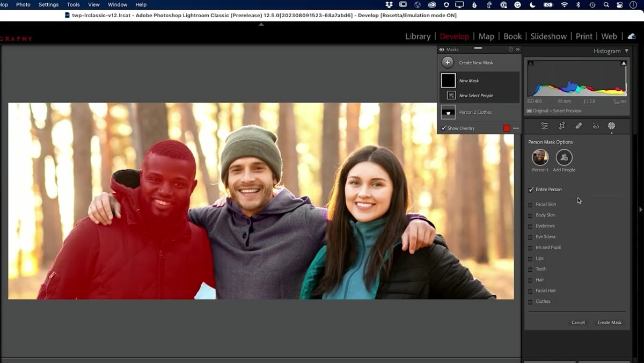Switch to the Library module
This screenshot has width=644, height=363.
pos(418,37)
